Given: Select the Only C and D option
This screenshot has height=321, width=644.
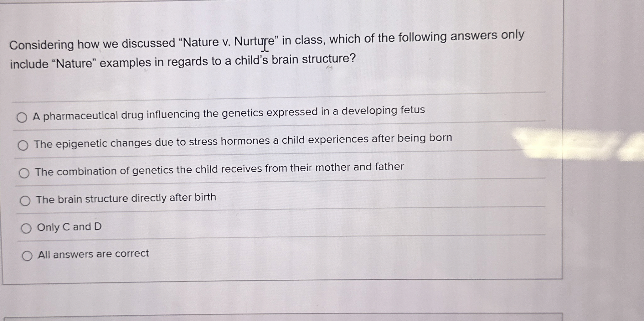Looking at the screenshot, I should tap(27, 228).
